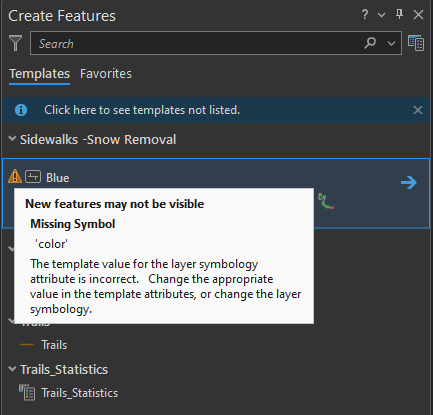
Task: Collapse the Trails_Statistics group
Action: pos(12,369)
